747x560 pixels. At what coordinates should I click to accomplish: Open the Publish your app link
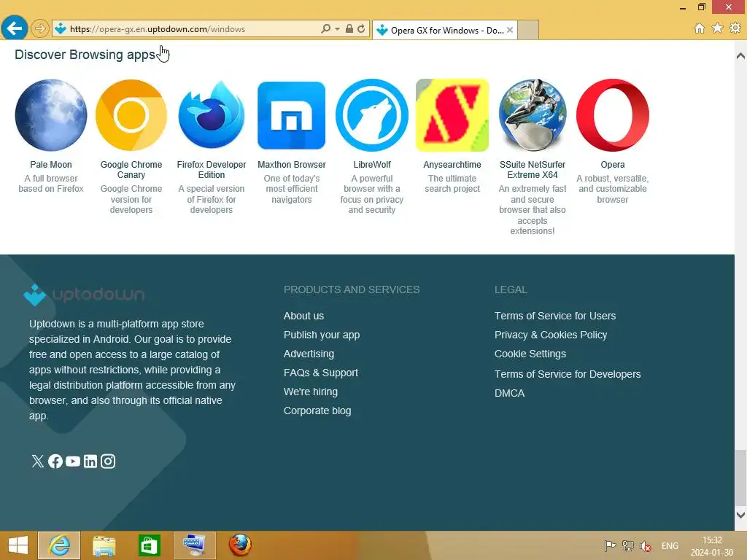coord(322,335)
